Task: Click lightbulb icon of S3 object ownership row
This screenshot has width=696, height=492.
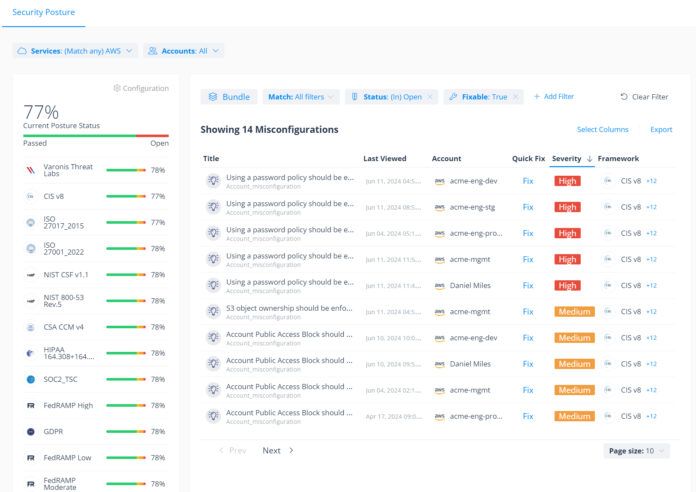Action: click(214, 312)
